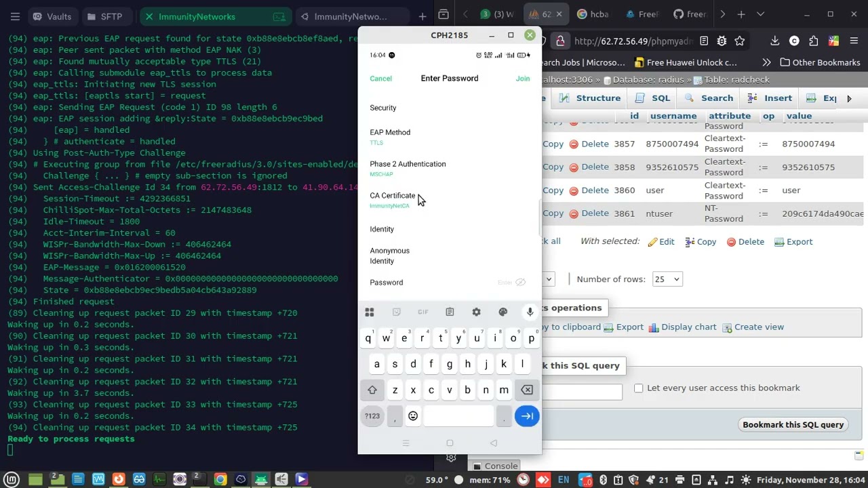Open GIF panel on phone keyboard

point(423,312)
